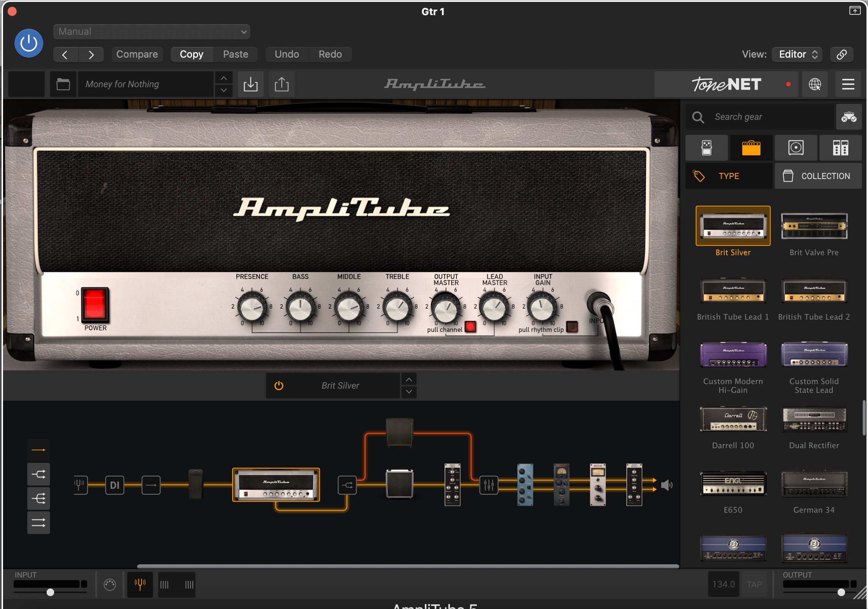Viewport: 868px width, 609px height.
Task: Click the tuner block in signal chain
Action: click(80, 485)
